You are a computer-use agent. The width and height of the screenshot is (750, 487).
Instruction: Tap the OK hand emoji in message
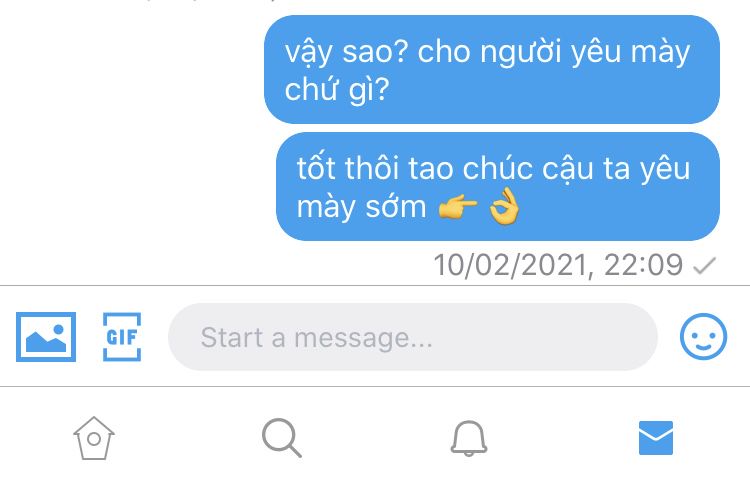pos(504,206)
